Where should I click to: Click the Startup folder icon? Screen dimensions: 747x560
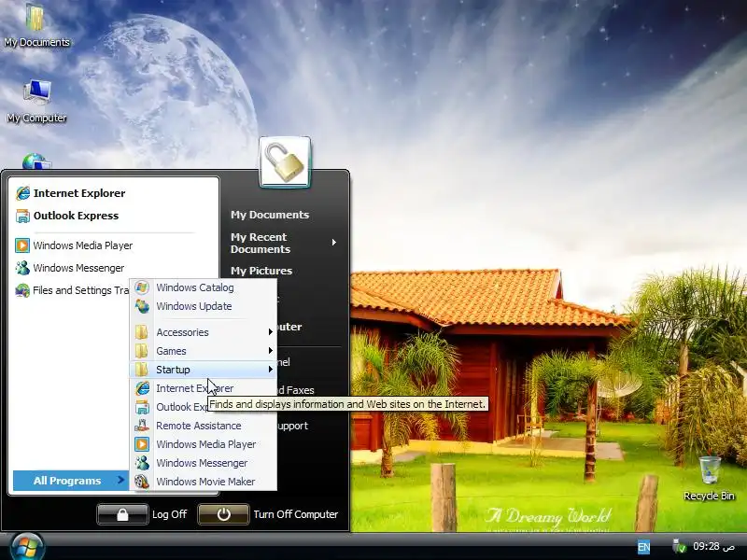(142, 370)
